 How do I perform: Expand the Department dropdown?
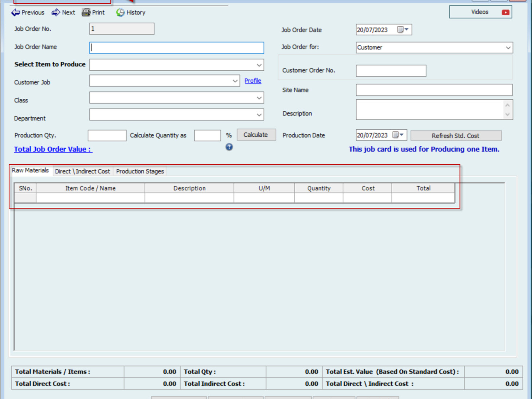[259, 115]
